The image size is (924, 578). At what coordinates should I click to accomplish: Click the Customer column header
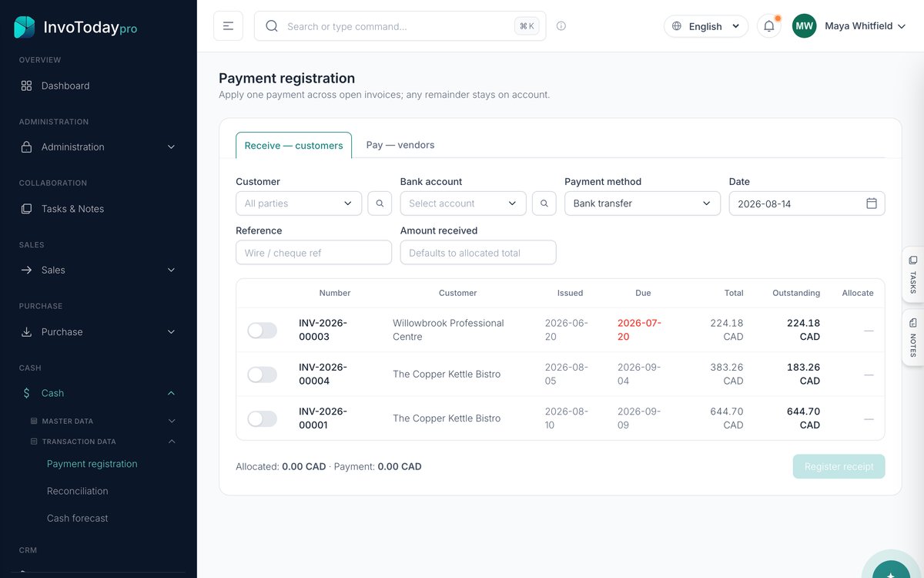coord(458,293)
